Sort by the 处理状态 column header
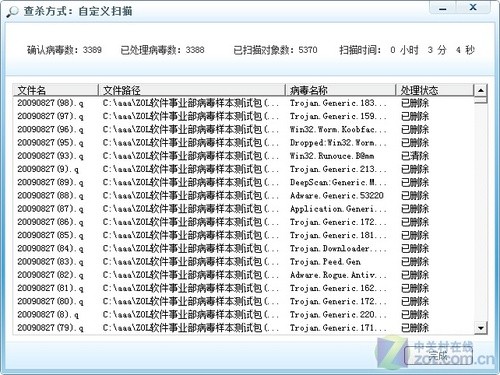The height and width of the screenshot is (375, 500). pyautogui.click(x=435, y=90)
